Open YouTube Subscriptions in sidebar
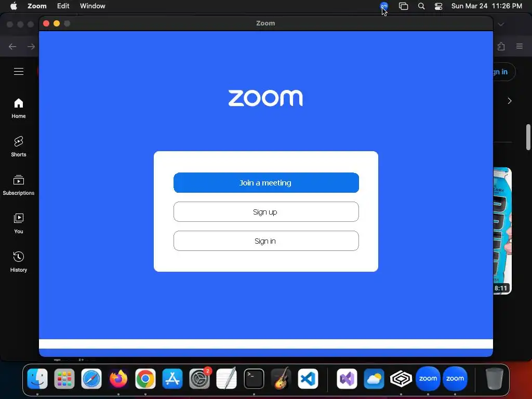This screenshot has height=399, width=532. (x=19, y=185)
